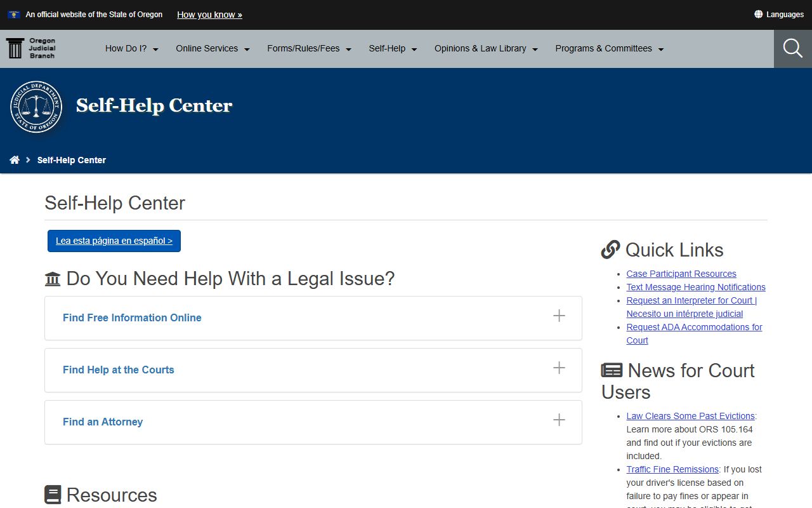Expand Find Help at the Courts plus icon
This screenshot has width=812, height=508.
[559, 368]
